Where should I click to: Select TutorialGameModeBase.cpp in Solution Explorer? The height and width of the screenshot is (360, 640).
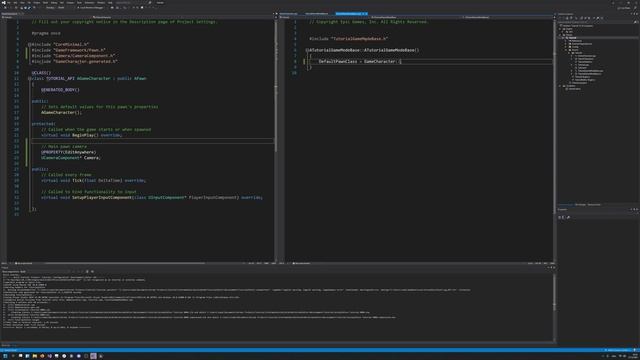(591, 71)
